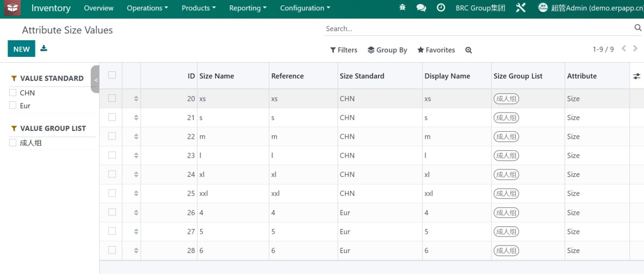Sort by the Attribute column header

[x=597, y=76]
